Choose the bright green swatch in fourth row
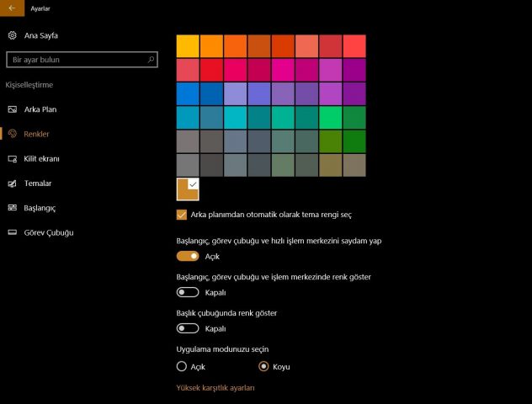The height and width of the screenshot is (404, 532). pyautogui.click(x=331, y=118)
